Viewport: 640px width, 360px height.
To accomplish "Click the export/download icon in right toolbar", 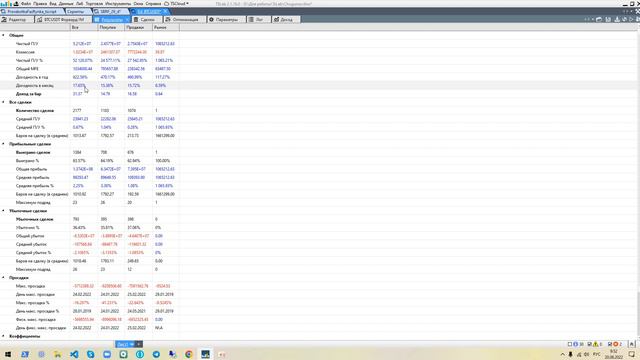I will [617, 19].
